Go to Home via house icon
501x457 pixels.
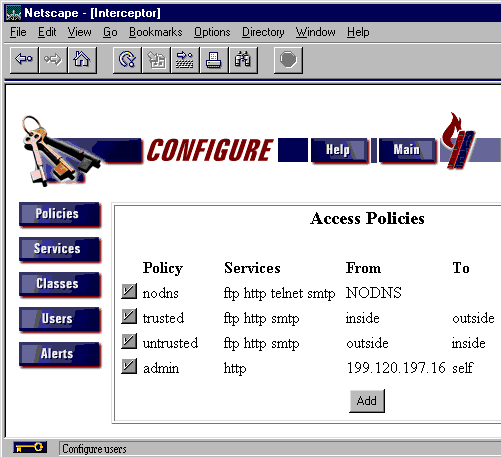click(x=82, y=60)
